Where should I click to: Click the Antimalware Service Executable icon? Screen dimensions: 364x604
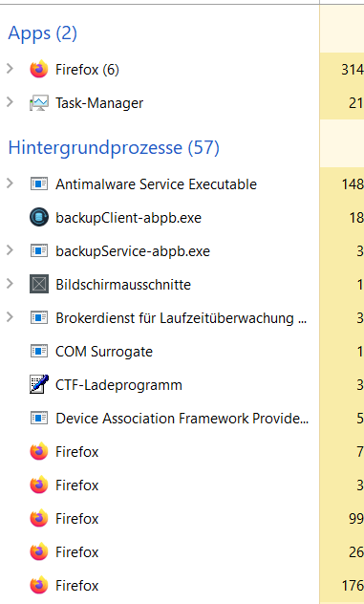(39, 183)
